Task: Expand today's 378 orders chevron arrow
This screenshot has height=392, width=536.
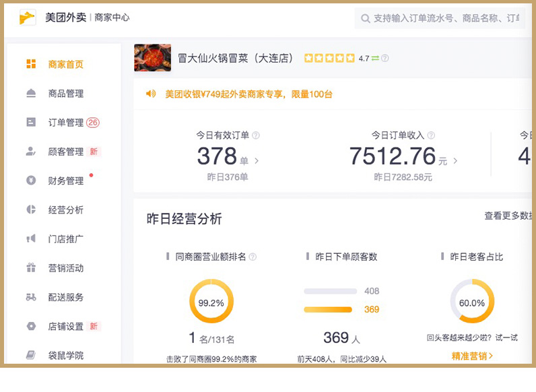Action: (257, 161)
